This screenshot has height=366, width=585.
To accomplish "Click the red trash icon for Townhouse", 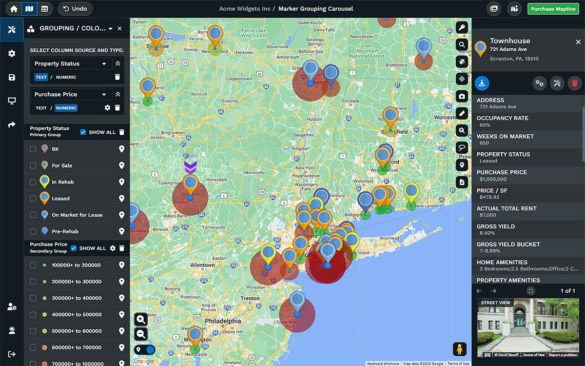I will click(x=575, y=83).
